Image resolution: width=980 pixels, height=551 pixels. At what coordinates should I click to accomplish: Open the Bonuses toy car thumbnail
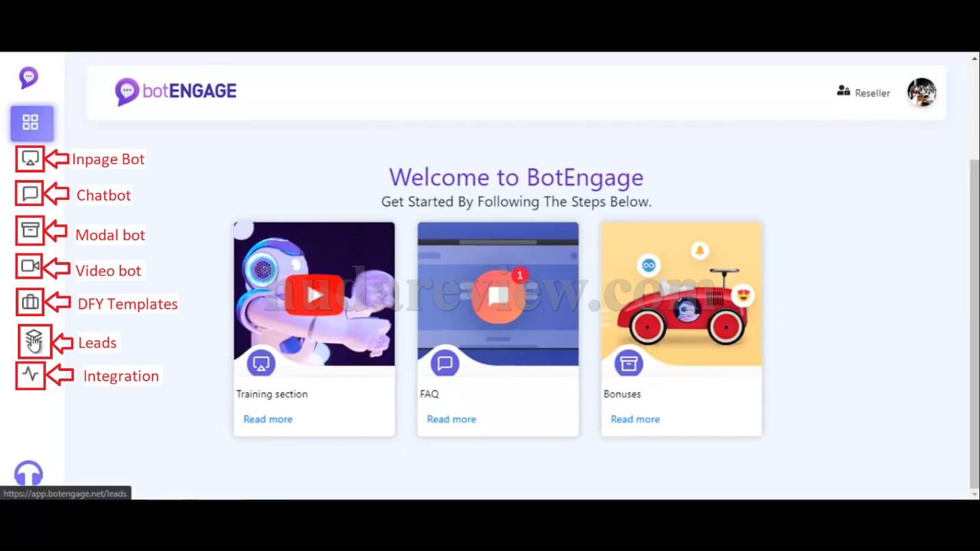[x=681, y=294]
